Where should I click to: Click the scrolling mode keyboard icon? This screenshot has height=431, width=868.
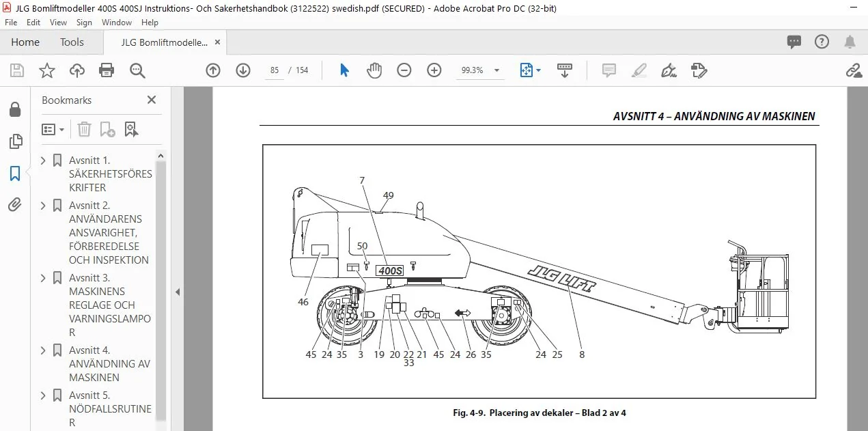tap(565, 70)
